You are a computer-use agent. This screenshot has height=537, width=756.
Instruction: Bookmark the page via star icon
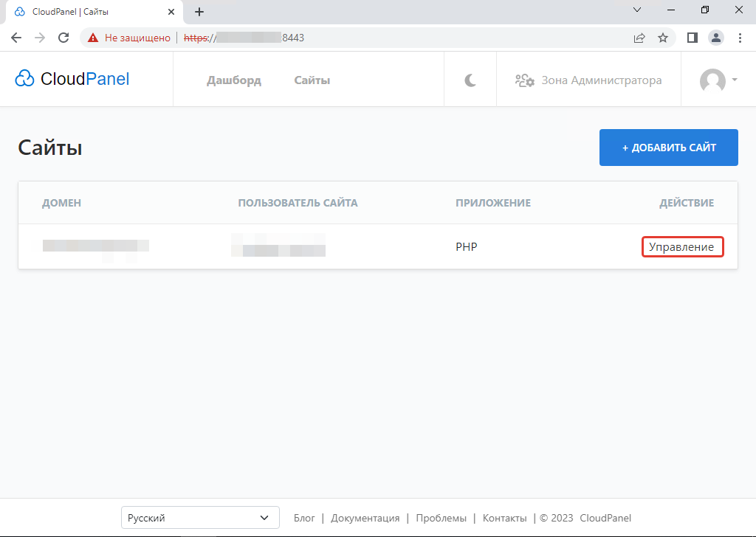tap(663, 37)
